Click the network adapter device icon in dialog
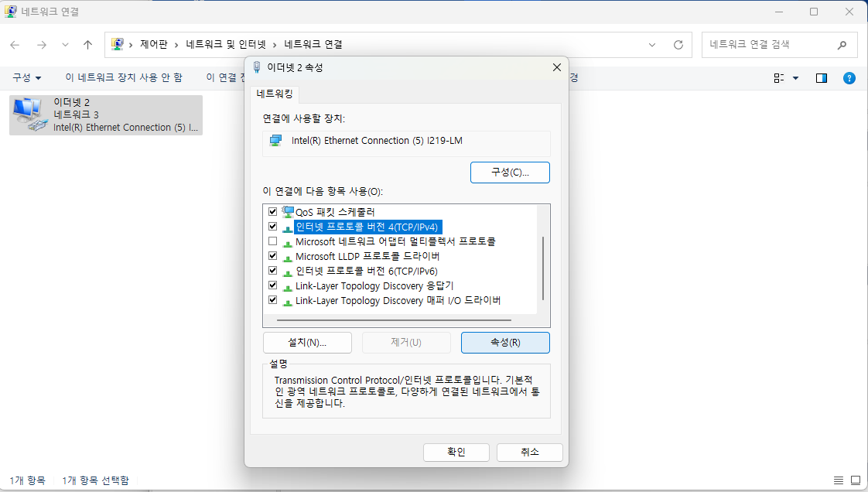Viewport: 868px width, 492px height. 275,141
